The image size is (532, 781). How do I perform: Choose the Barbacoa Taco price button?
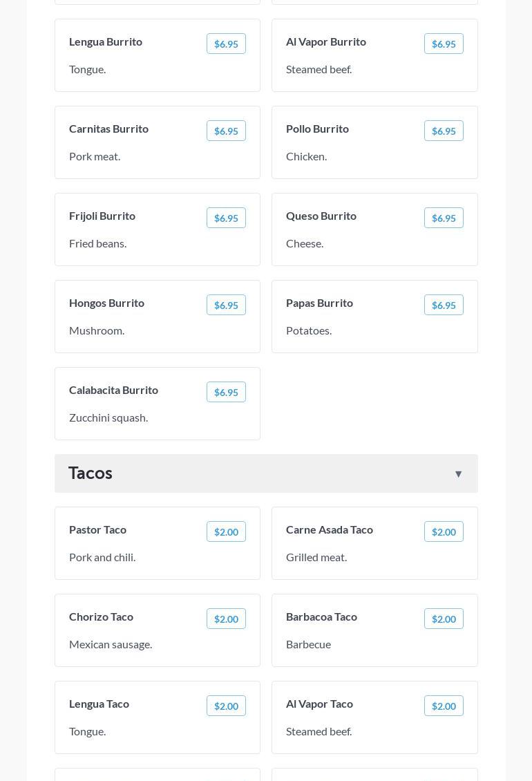(x=444, y=619)
